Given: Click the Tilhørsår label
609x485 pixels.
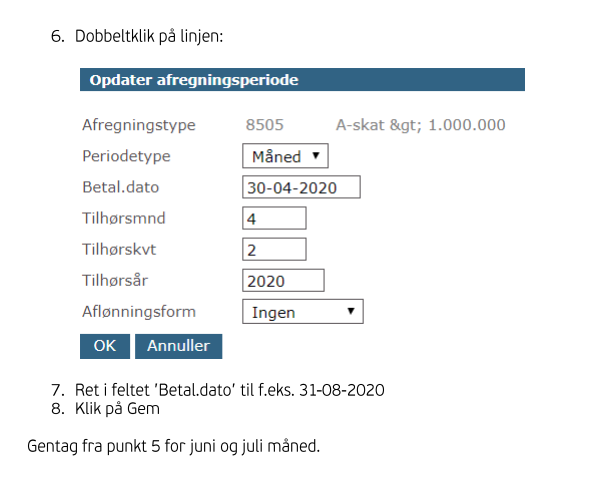Looking at the screenshot, I should pyautogui.click(x=115, y=280).
